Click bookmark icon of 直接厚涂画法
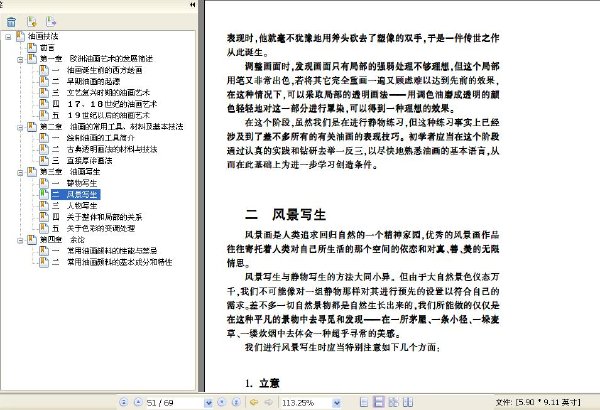Screen dimensions: 600x410 (44, 160)
